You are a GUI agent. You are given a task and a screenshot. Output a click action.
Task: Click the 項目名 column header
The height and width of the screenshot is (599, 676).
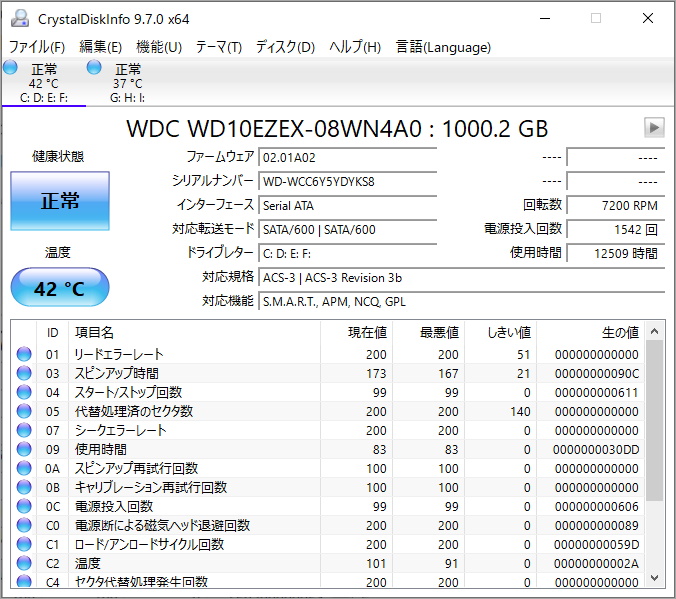pyautogui.click(x=194, y=332)
